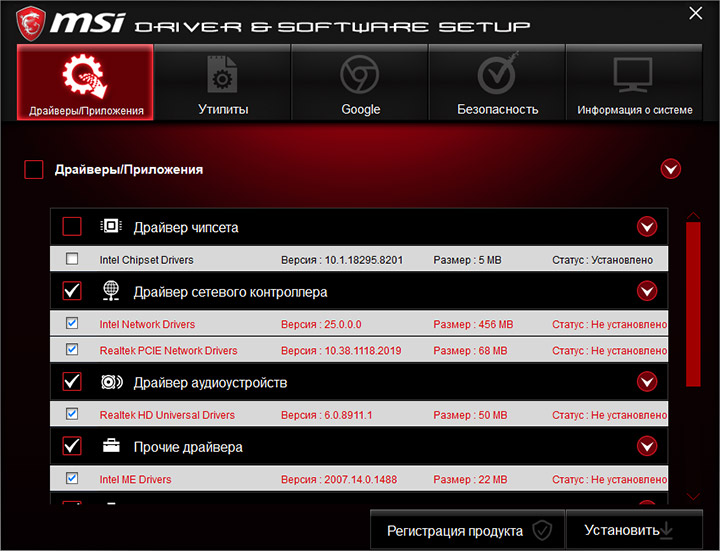Click the globe icon beside Драйвер сетевого контроллера
Image resolution: width=720 pixels, height=551 pixels.
111,291
